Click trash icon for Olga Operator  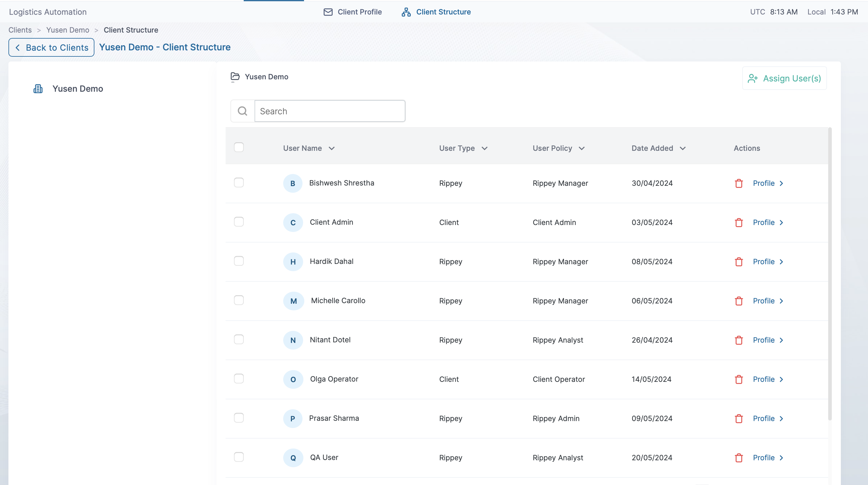point(739,379)
